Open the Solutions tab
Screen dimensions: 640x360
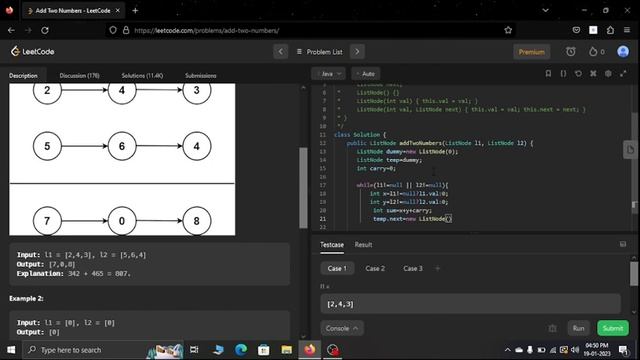coord(142,76)
